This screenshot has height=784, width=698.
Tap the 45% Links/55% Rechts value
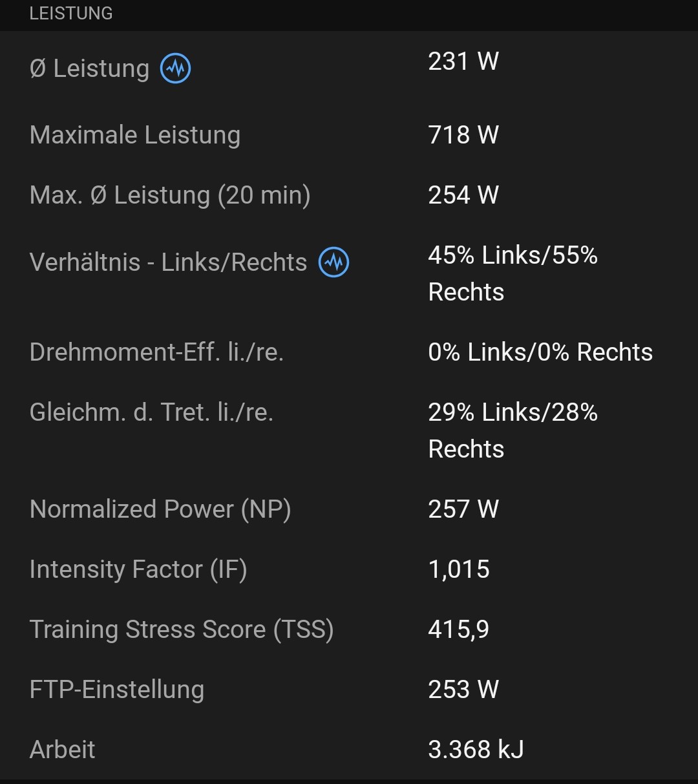point(513,273)
